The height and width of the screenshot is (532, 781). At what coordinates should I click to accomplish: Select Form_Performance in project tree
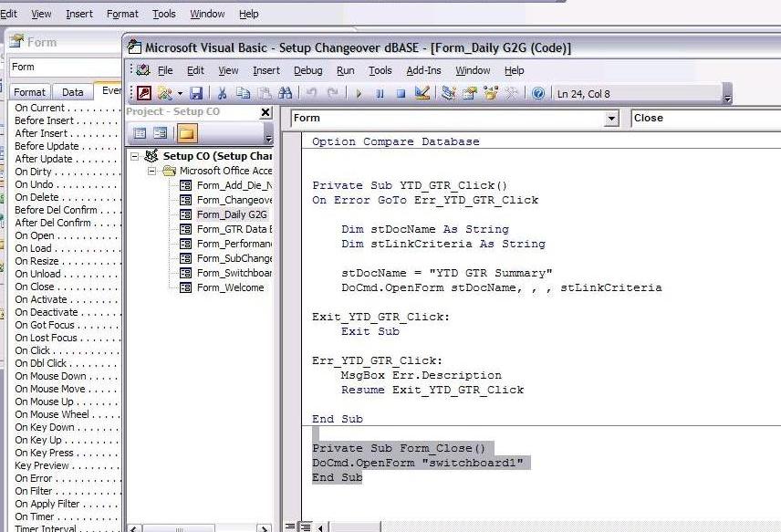click(x=234, y=244)
